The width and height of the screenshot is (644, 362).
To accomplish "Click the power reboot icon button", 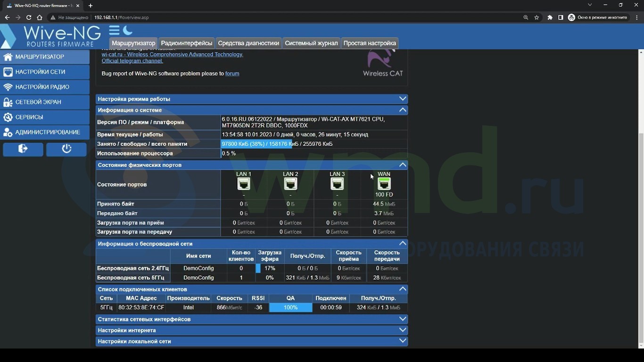I will [x=66, y=149].
